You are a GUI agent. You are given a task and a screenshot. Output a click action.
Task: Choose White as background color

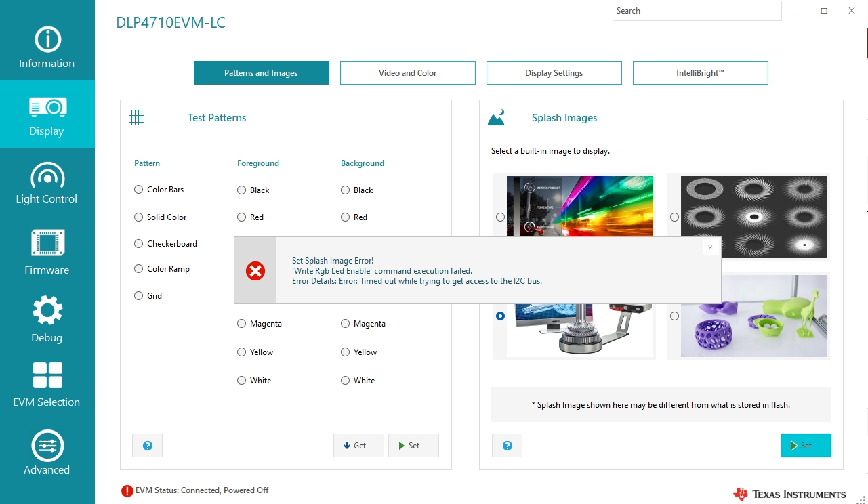click(346, 381)
